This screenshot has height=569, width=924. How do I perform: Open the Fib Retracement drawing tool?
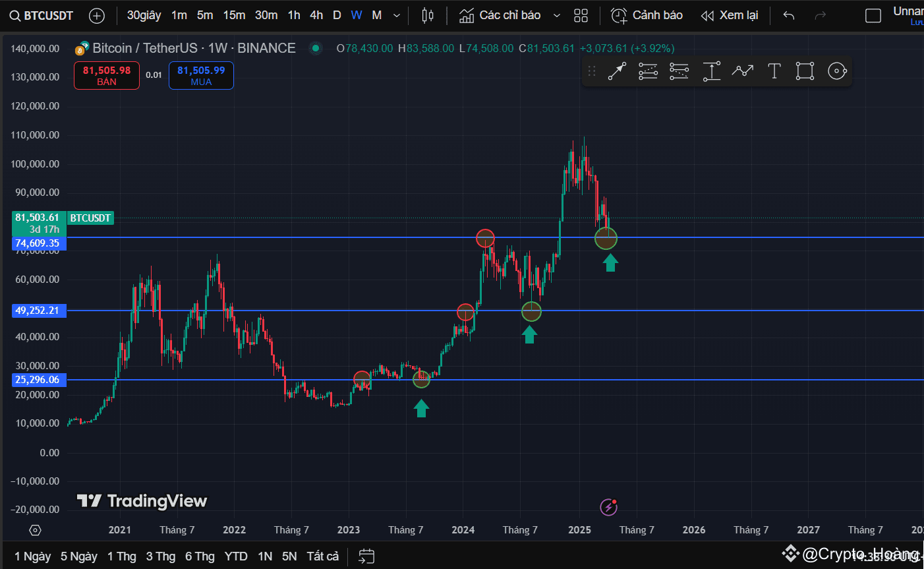(x=648, y=71)
